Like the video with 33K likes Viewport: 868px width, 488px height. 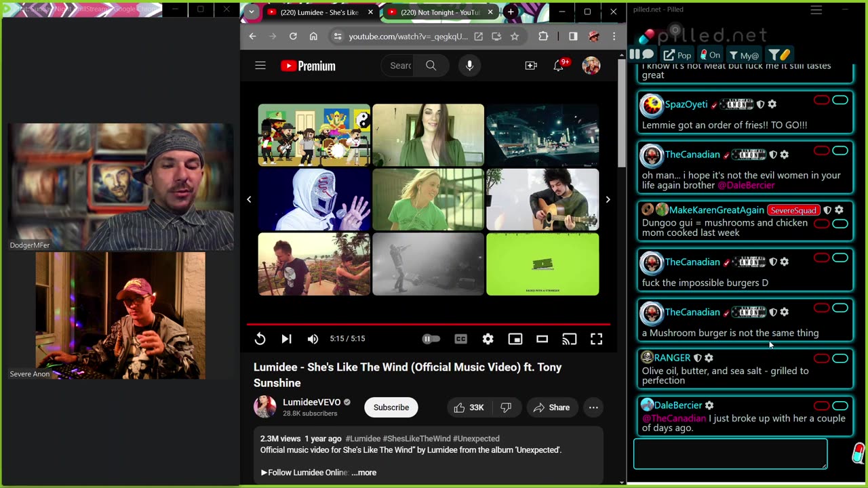tap(470, 407)
